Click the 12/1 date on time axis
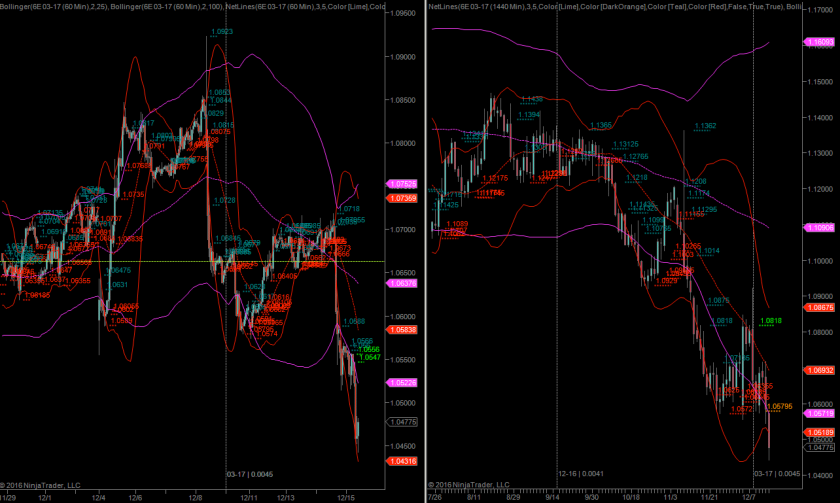 pos(45,498)
